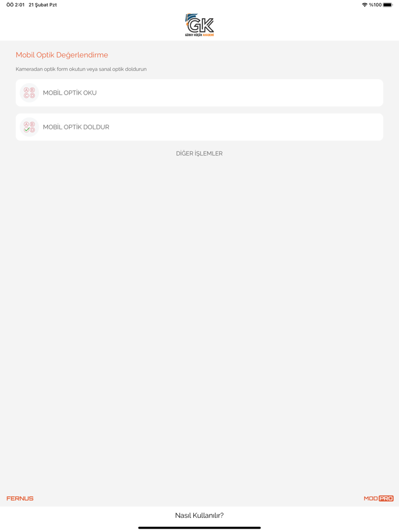399x532 pixels.
Task: Tap the graduation cap on the GK logo
Action: coord(191,18)
